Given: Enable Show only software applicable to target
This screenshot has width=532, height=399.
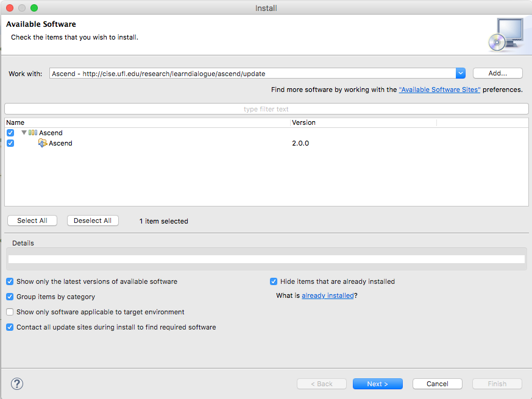Looking at the screenshot, I should coord(10,312).
